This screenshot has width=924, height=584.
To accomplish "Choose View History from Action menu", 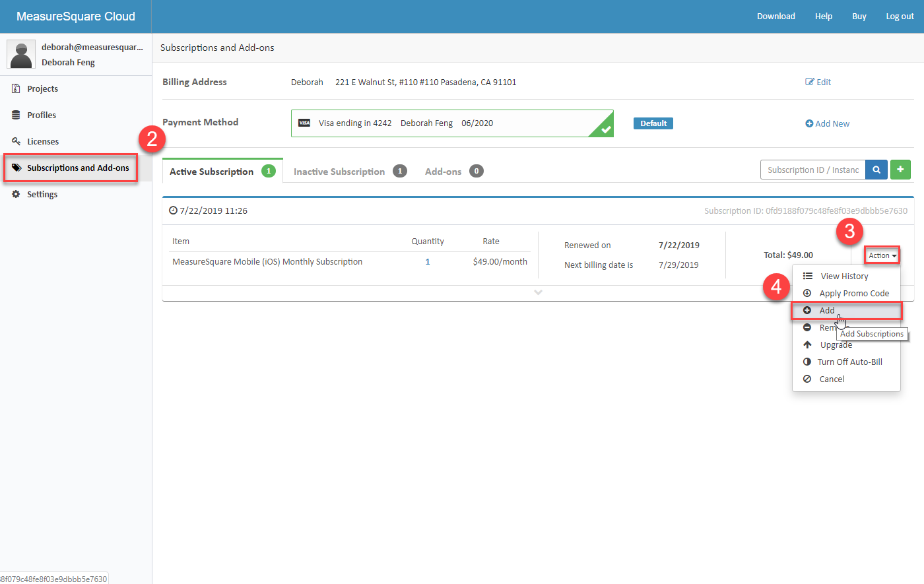I will pos(846,276).
